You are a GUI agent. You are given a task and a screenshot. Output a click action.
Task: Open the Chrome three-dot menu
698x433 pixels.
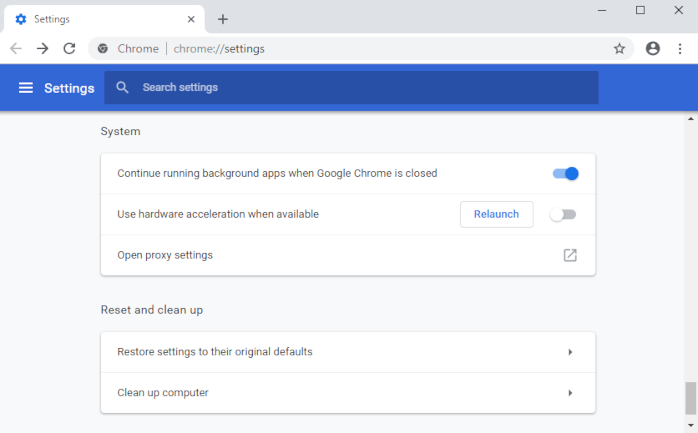point(680,49)
